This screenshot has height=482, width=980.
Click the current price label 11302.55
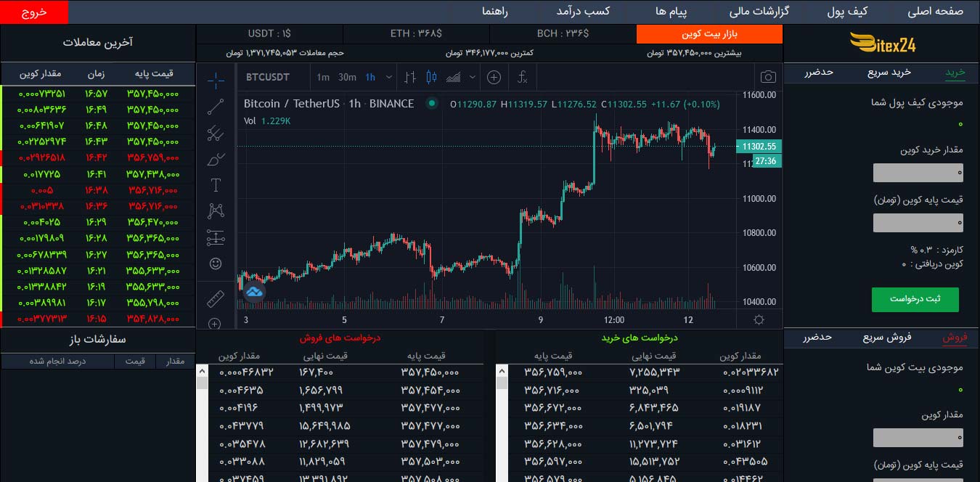pos(759,147)
